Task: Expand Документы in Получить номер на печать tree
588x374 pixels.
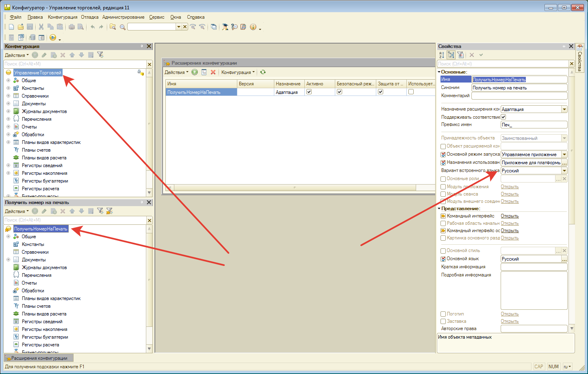Action: [x=8, y=260]
